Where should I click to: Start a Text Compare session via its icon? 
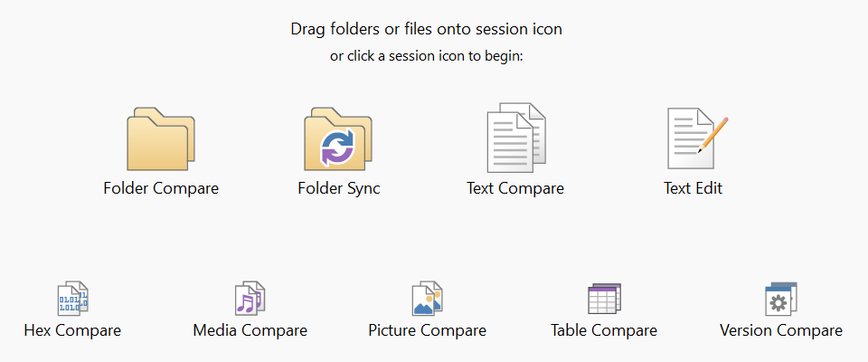point(516,138)
